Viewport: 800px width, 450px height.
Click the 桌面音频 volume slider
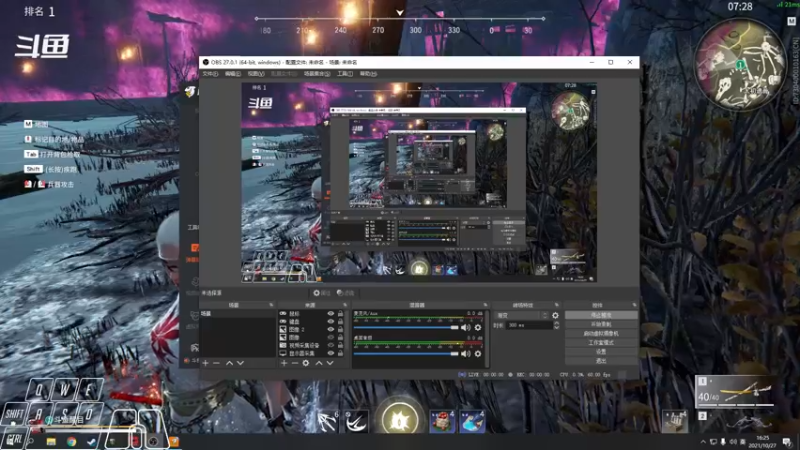pyautogui.click(x=406, y=354)
